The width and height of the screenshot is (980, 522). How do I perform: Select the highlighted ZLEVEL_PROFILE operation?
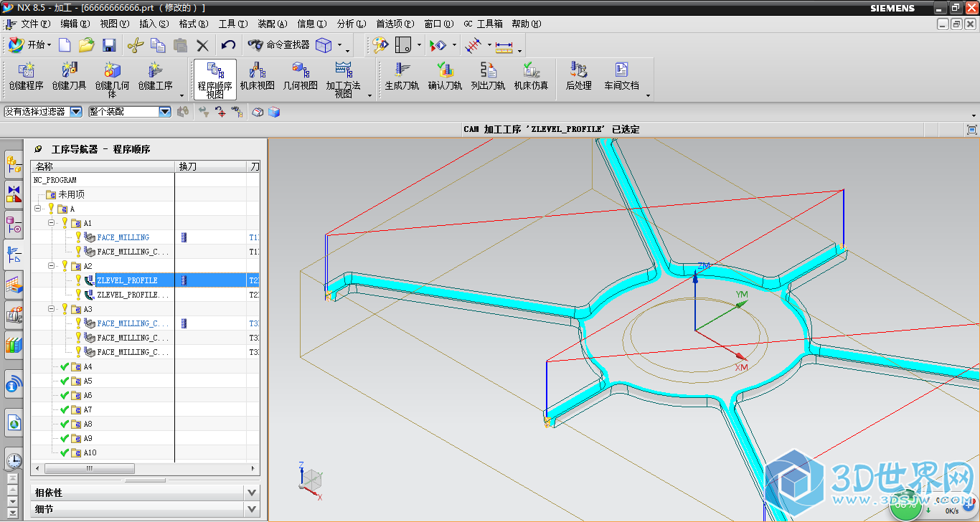tap(127, 280)
